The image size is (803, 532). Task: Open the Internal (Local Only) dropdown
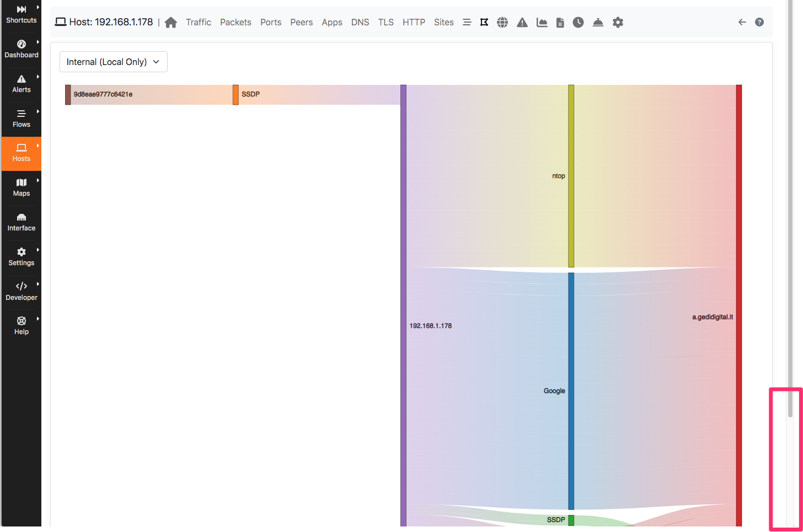pyautogui.click(x=113, y=62)
